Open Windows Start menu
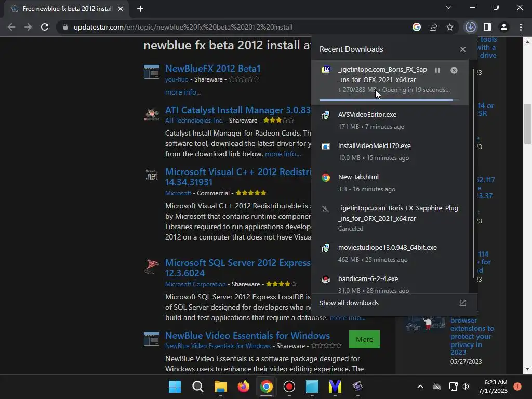The width and height of the screenshot is (532, 399). click(x=175, y=387)
